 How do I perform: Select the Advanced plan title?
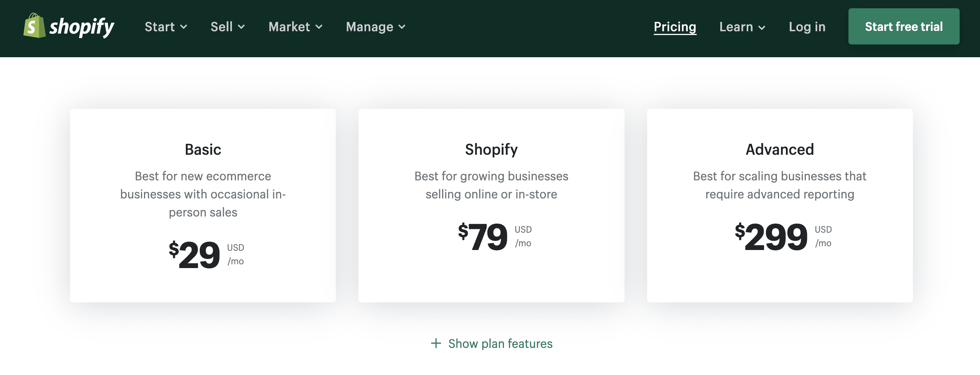779,149
